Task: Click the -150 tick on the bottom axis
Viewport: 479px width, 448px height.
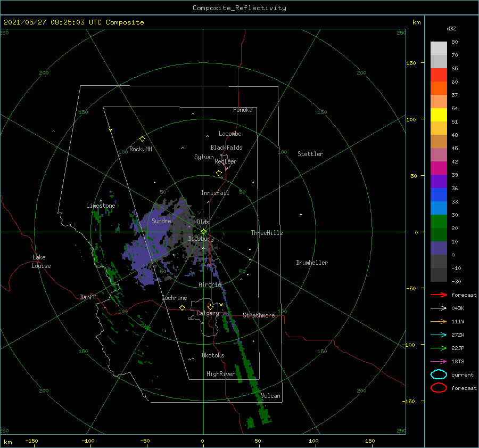Action: click(x=32, y=441)
